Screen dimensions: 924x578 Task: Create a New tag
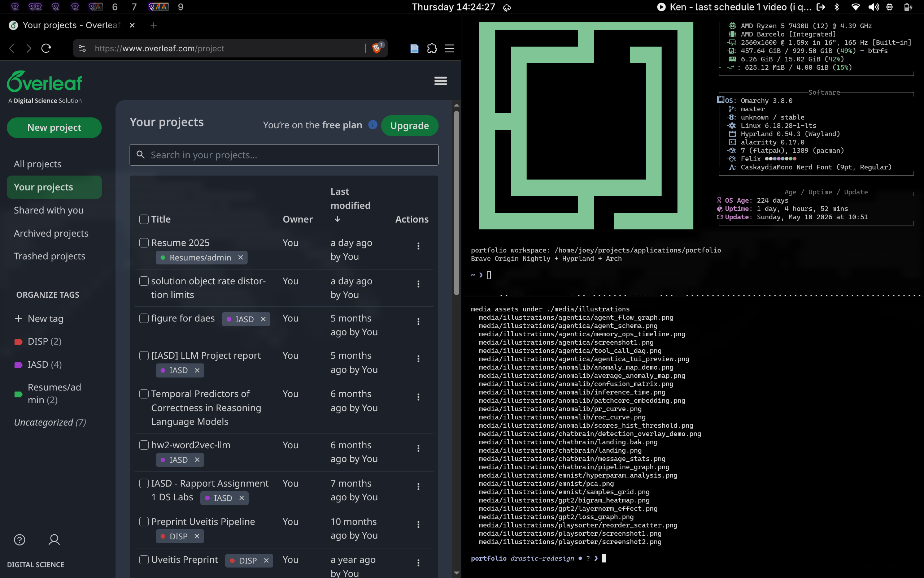39,318
